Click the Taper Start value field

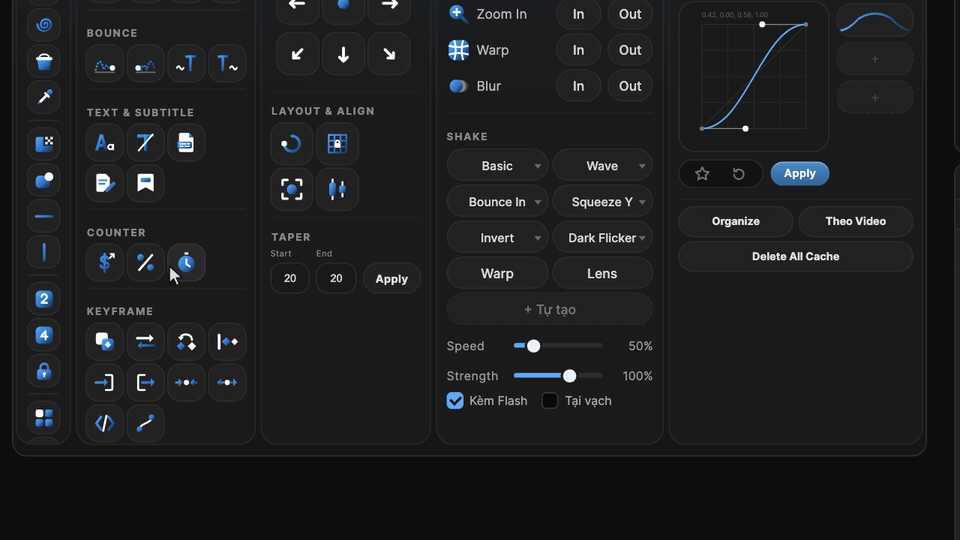(290, 279)
